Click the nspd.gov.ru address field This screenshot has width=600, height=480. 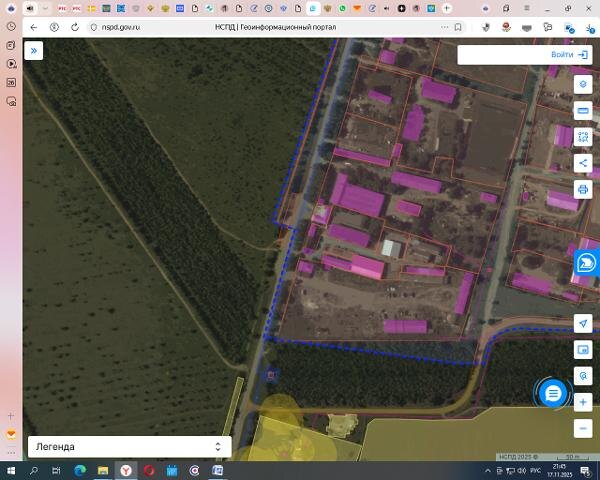pyautogui.click(x=121, y=27)
